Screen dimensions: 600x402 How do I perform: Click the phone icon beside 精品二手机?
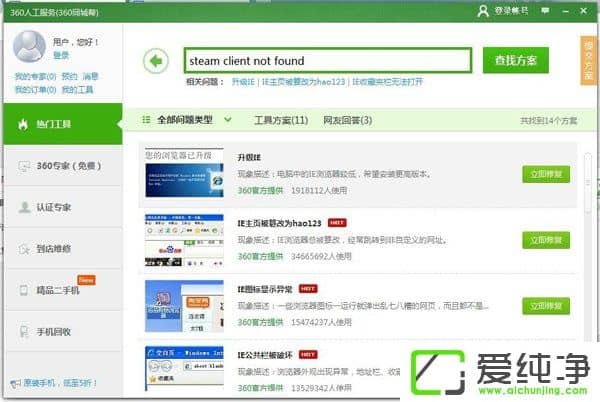click(24, 290)
